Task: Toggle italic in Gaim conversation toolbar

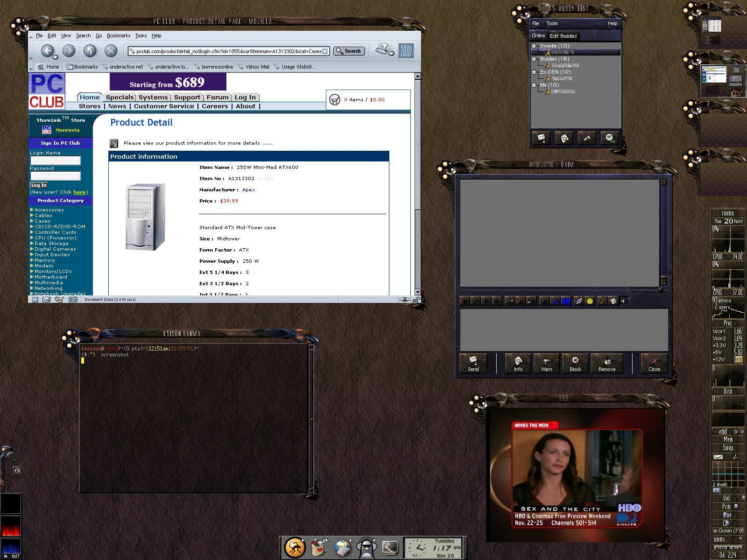Action: [x=475, y=301]
